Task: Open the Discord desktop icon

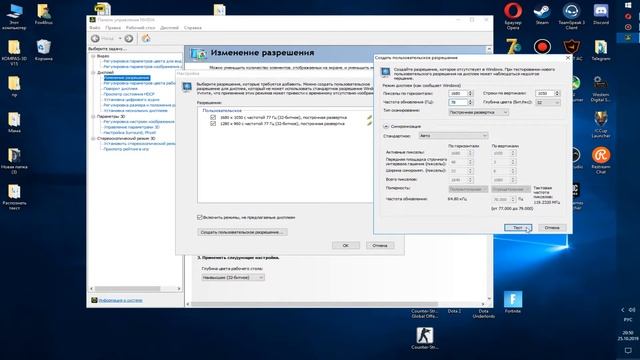Action: 601,14
